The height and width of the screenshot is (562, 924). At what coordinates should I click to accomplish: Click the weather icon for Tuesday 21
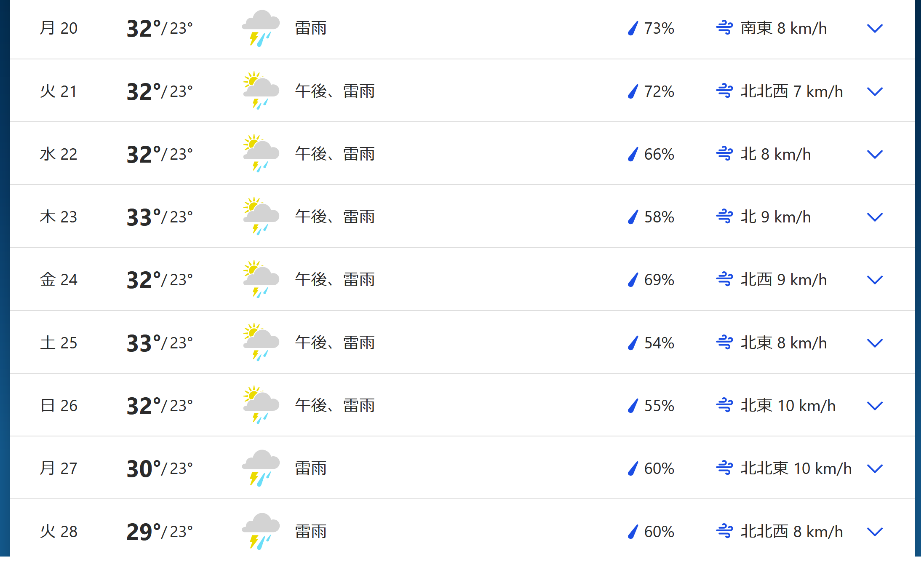click(x=261, y=91)
